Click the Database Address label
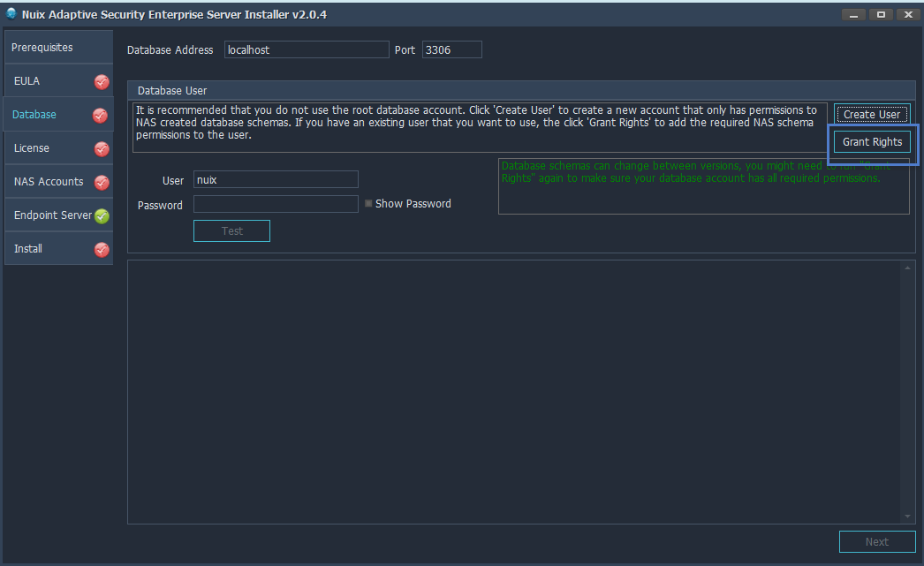 pyautogui.click(x=170, y=50)
